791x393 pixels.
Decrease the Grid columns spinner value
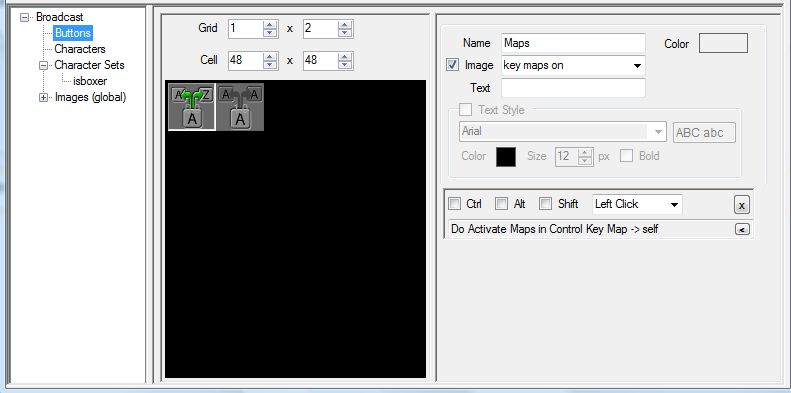click(345, 33)
